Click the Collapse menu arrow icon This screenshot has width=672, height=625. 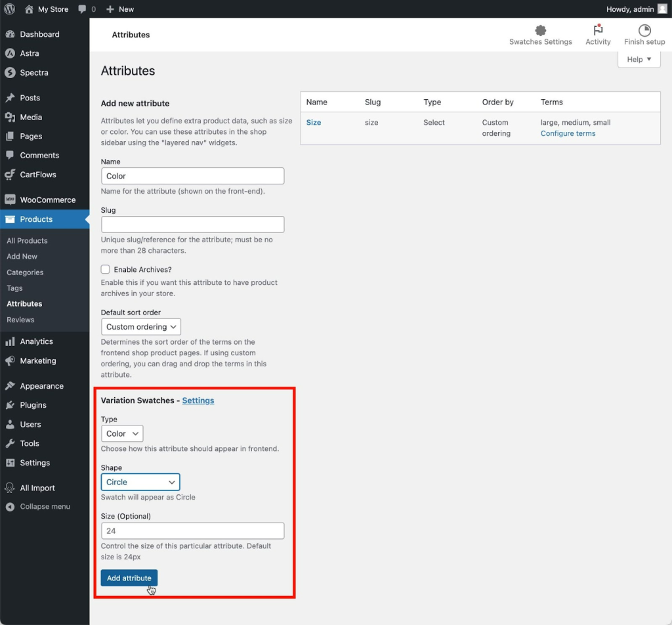(10, 507)
